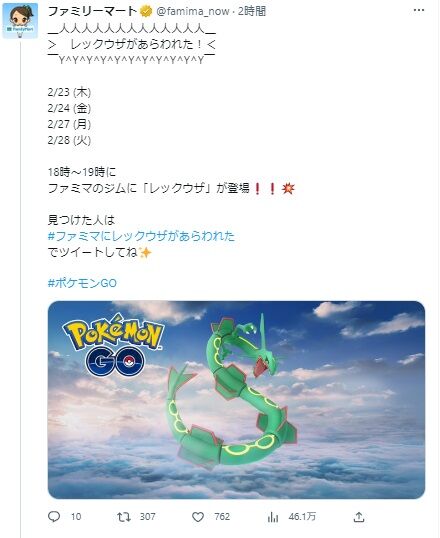The image size is (440, 538).
Task: Open the reply icon on the tweet
Action: [x=54, y=517]
